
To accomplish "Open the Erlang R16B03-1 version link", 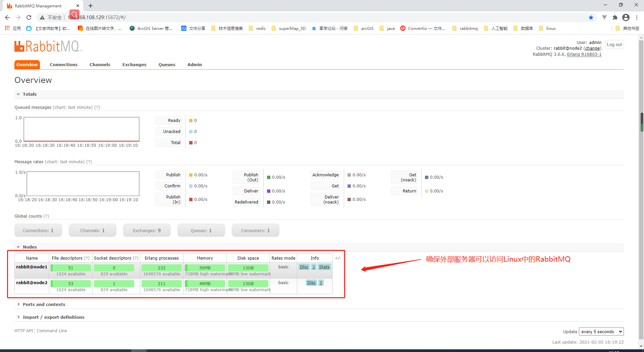I will [584, 54].
